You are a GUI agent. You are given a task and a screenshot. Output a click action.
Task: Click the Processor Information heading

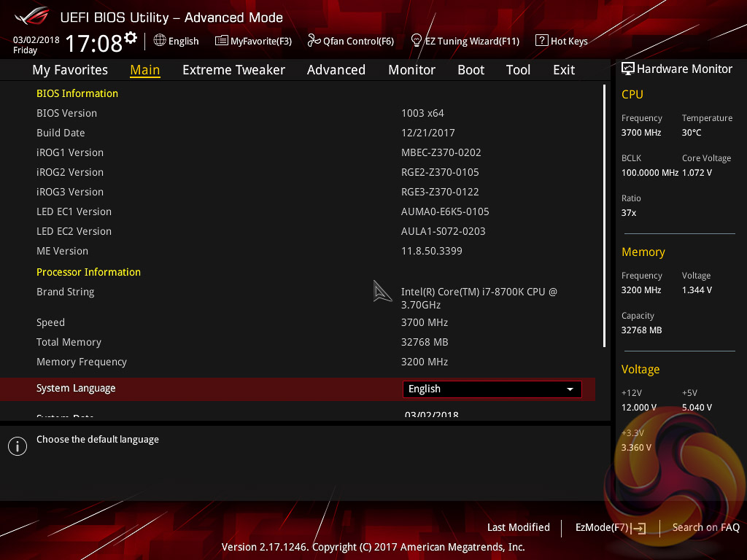[x=88, y=272]
